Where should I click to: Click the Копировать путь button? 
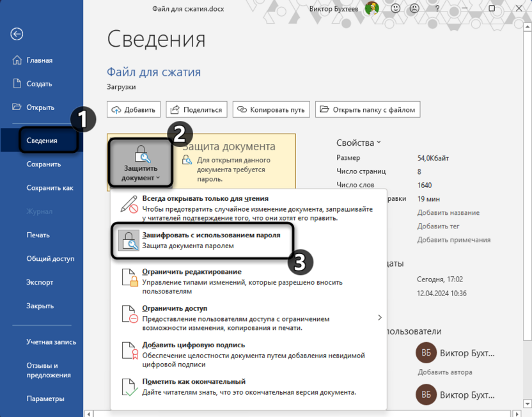pos(271,109)
